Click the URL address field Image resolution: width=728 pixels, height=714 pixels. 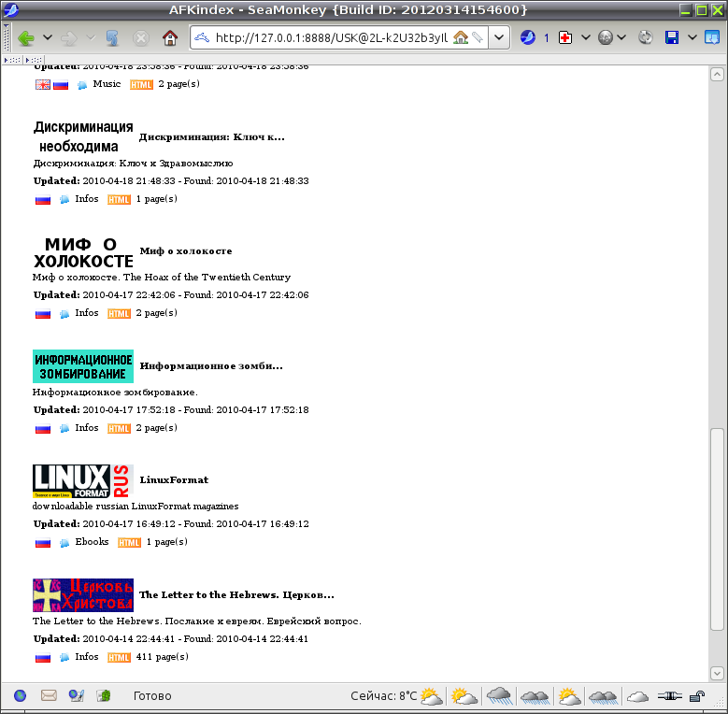(x=332, y=37)
